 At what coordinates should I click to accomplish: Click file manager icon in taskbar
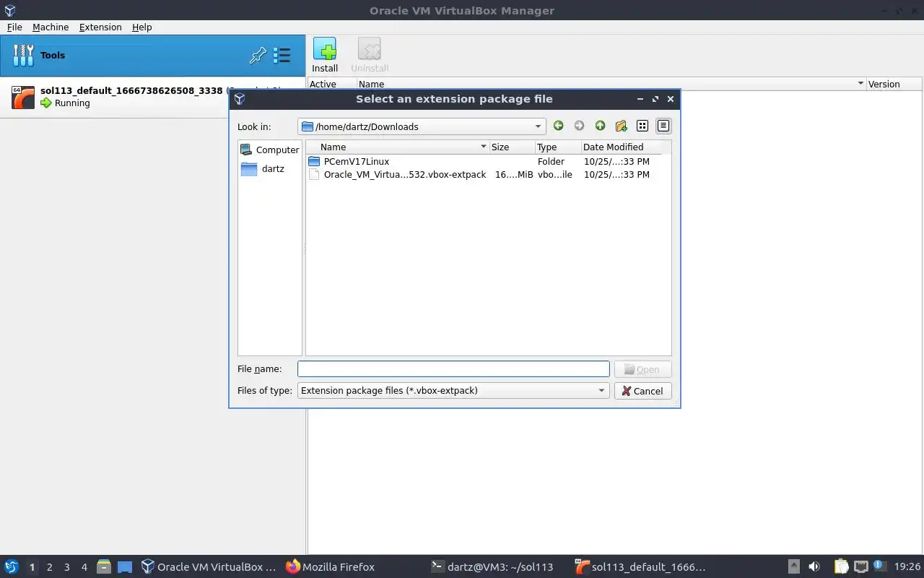coord(104,566)
